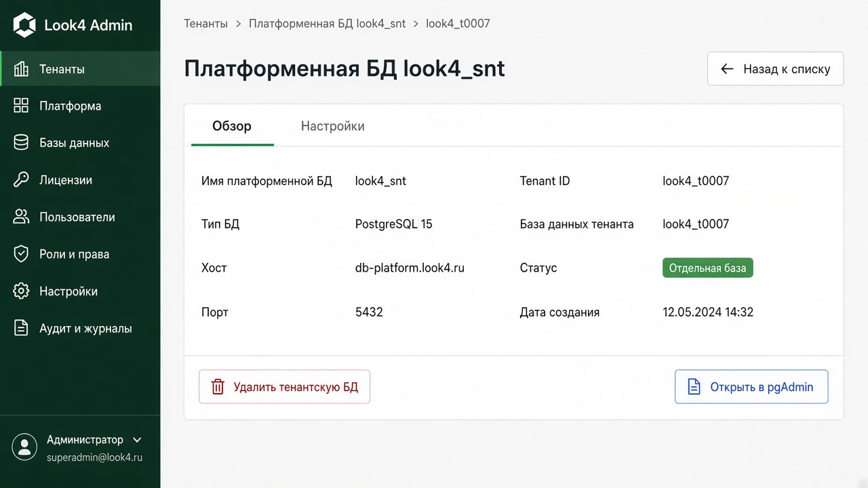This screenshot has width=868, height=488.
Task: Click the Tenant ID label
Action: [x=545, y=181]
